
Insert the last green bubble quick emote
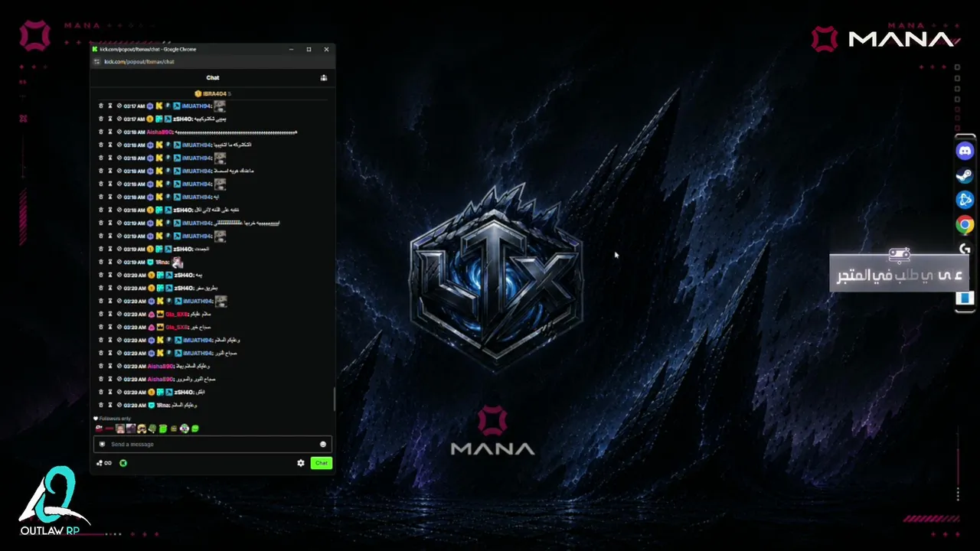pyautogui.click(x=195, y=429)
